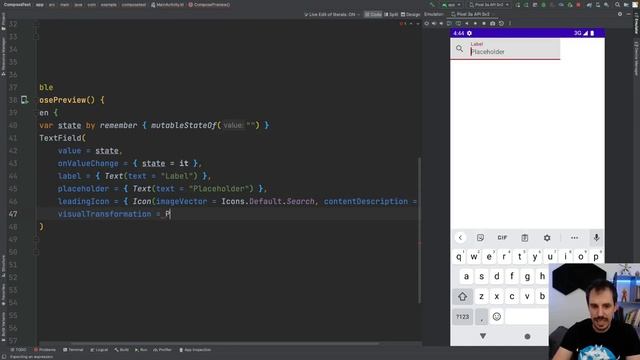Image resolution: width=640 pixels, height=360 pixels.
Task: Tap the GIF button on emulator keyboard
Action: click(x=502, y=238)
